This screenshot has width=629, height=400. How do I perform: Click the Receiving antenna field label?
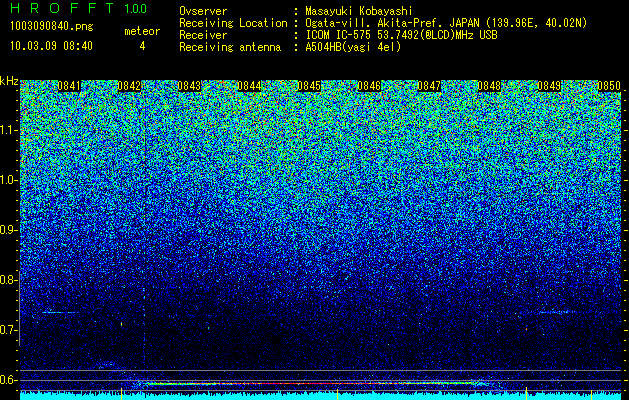coord(230,47)
